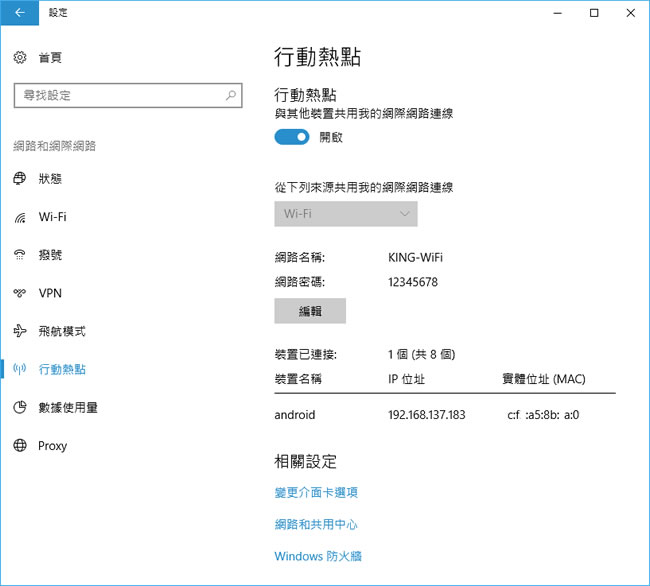Image resolution: width=650 pixels, height=586 pixels.
Task: Select the android connected device row
Action: pos(444,415)
